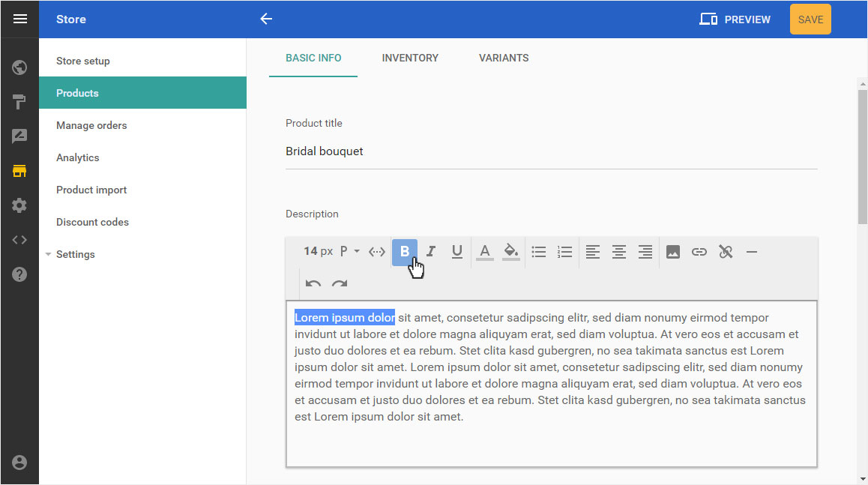
Task: Click the scrollbar down arrow
Action: [863, 480]
